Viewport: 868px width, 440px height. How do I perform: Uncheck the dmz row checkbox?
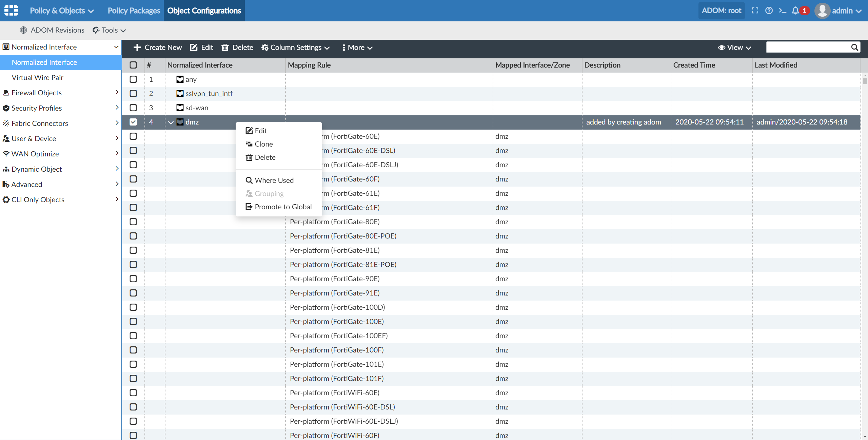click(x=133, y=122)
